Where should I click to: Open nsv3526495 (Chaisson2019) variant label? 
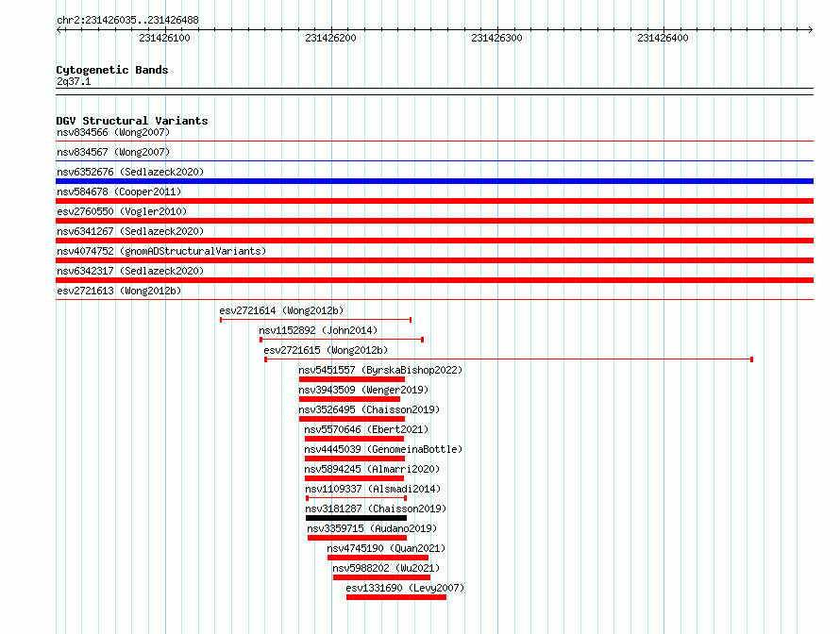369,409
